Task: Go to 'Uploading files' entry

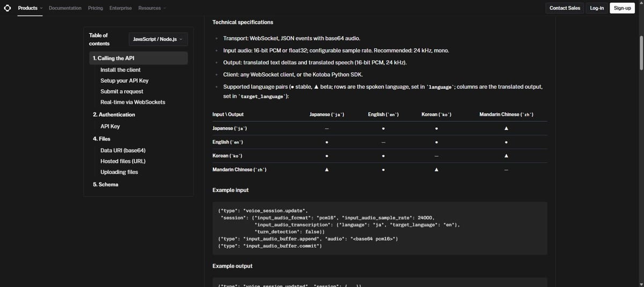Action: [119, 172]
